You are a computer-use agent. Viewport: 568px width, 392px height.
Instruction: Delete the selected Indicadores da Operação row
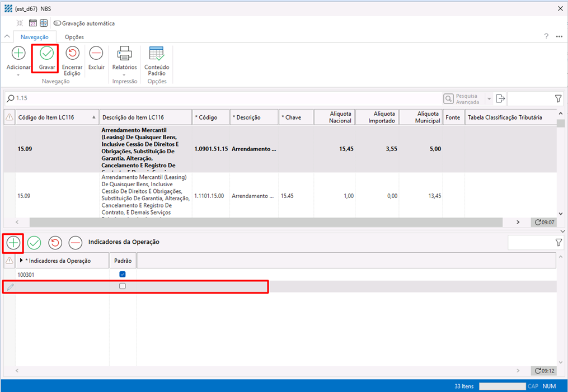tap(76, 242)
